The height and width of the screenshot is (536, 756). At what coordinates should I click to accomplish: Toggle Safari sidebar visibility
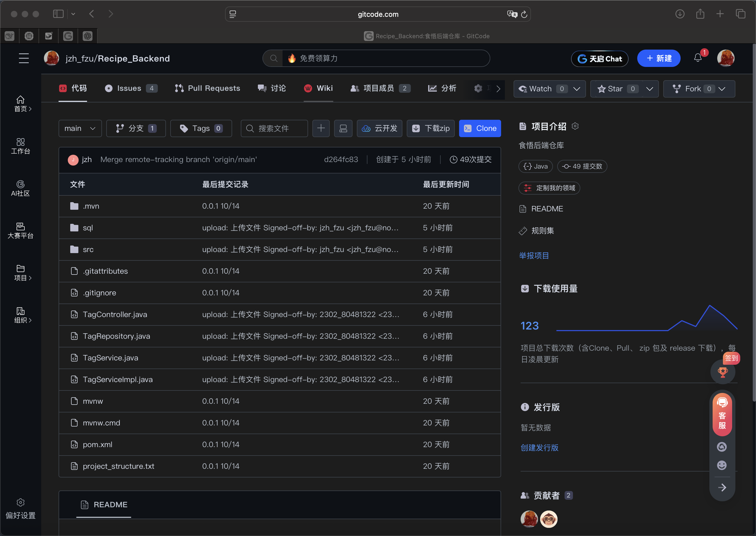click(58, 14)
